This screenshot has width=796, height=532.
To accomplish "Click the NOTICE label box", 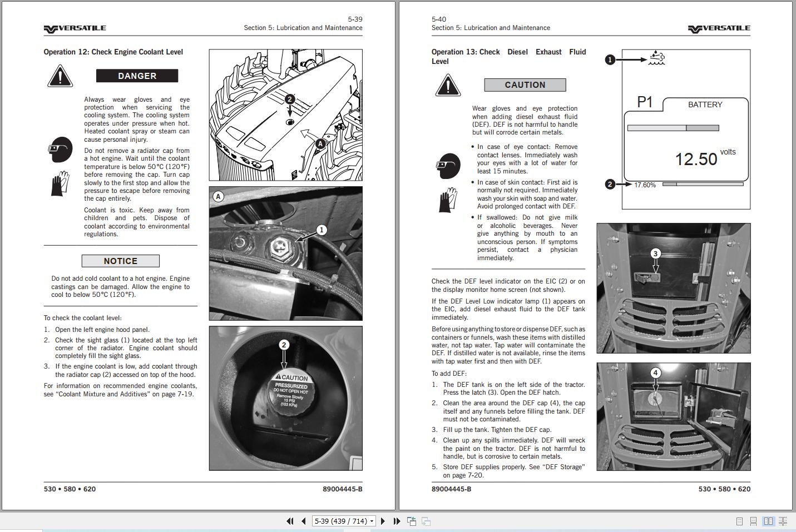I will [x=120, y=261].
